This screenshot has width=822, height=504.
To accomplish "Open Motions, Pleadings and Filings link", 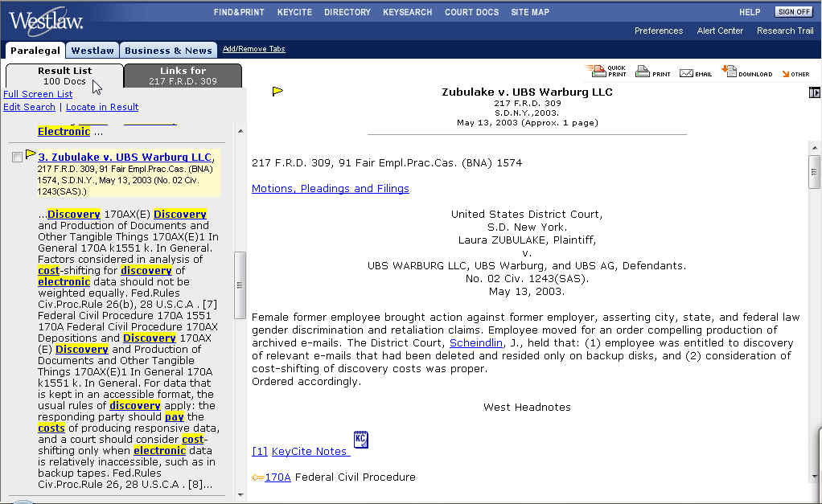I will pos(330,189).
